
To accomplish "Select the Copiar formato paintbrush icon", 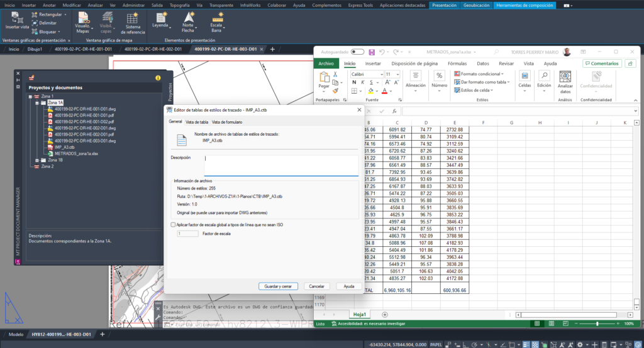I will point(336,90).
